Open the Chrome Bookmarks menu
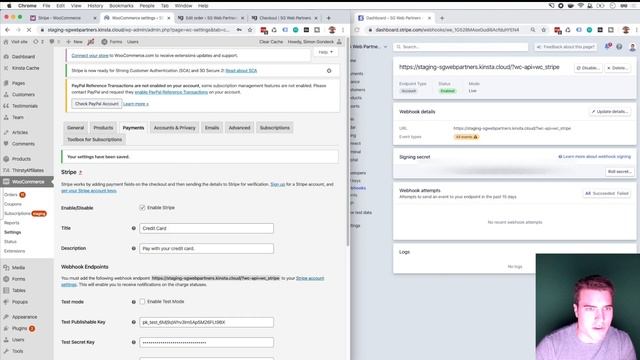Viewport: 640px width, 360px height. click(121, 6)
